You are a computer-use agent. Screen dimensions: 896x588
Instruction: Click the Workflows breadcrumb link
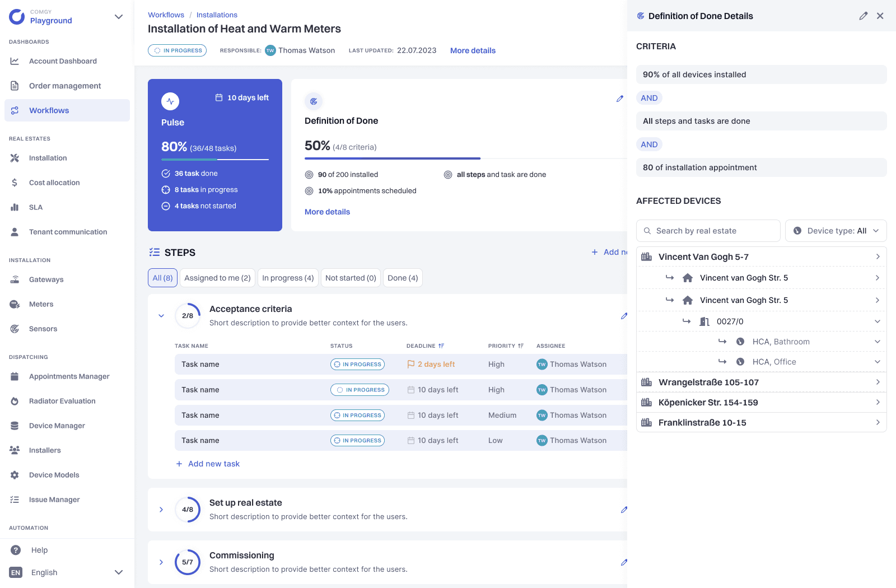coord(166,15)
